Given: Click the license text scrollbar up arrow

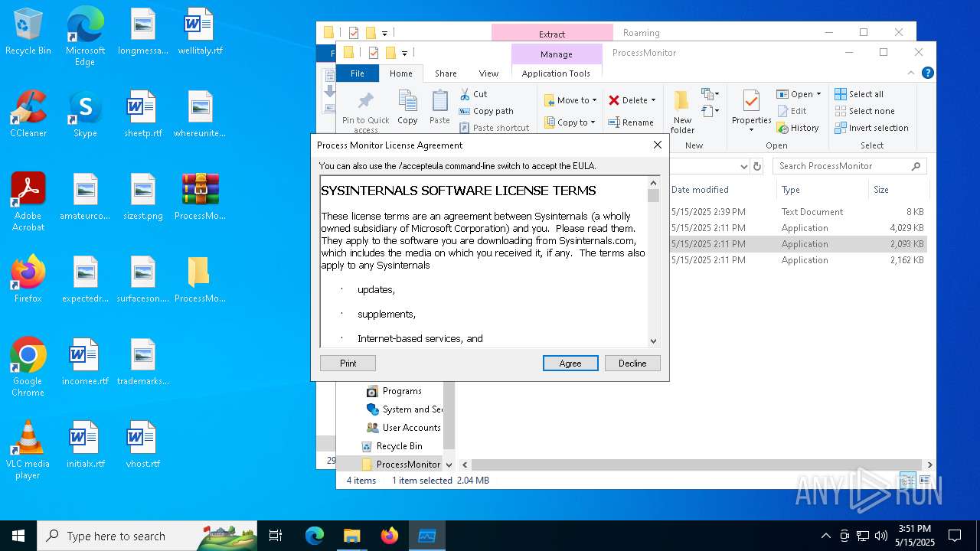Looking at the screenshot, I should coord(653,183).
